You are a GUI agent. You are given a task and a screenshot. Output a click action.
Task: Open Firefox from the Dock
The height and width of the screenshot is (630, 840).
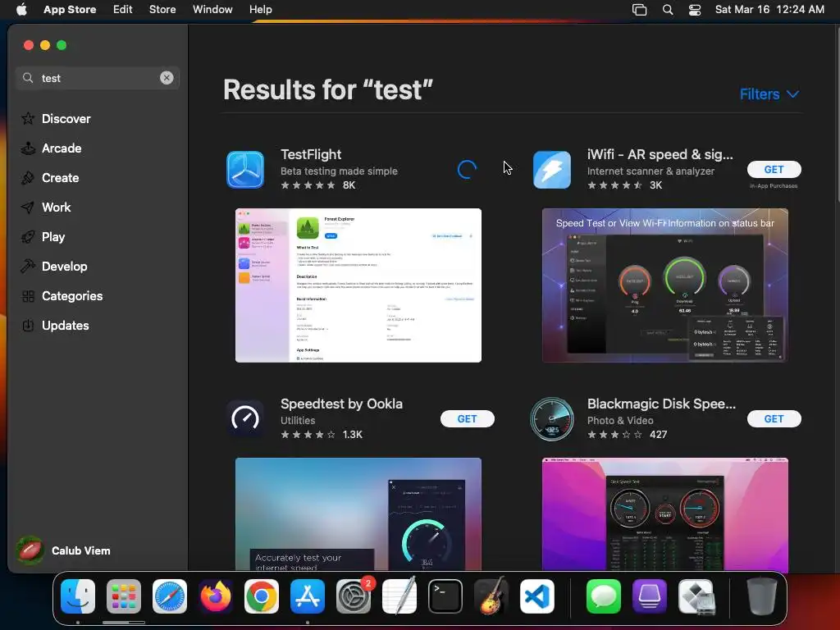click(x=216, y=596)
